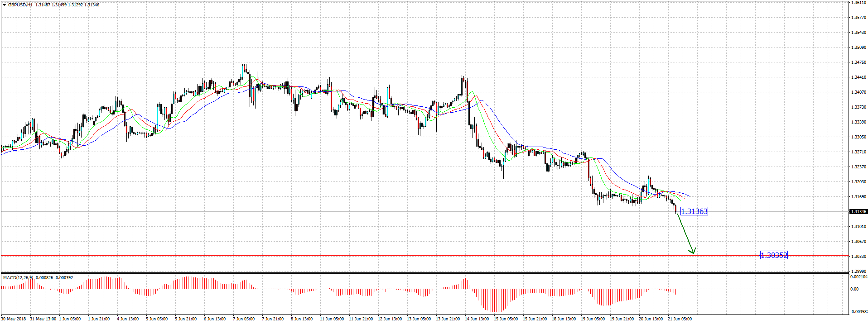
Task: Click the green arrowhead tip near red line
Action: point(693,252)
